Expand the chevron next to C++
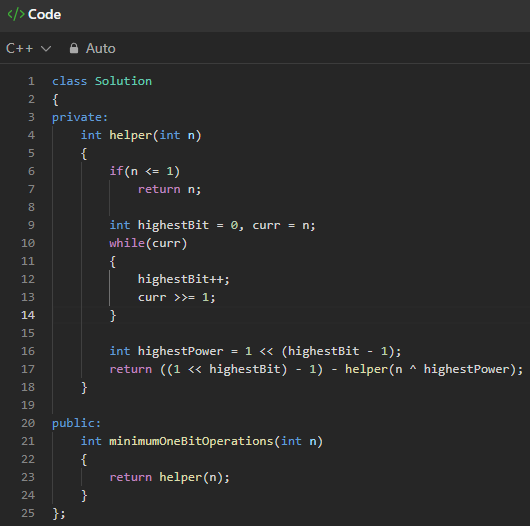Screen dimensions: 530x526 46,49
